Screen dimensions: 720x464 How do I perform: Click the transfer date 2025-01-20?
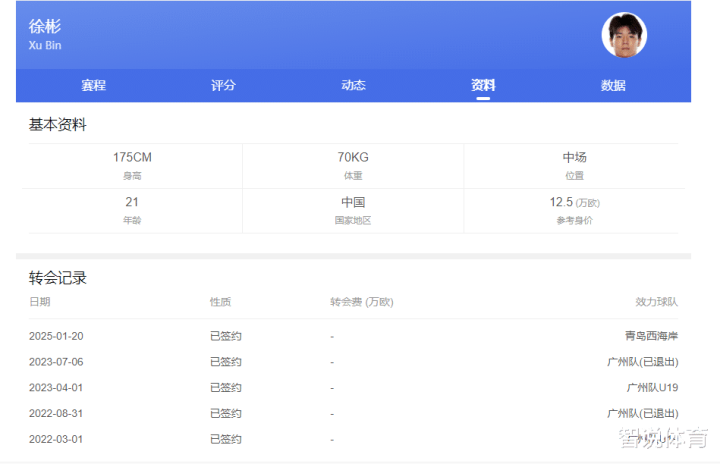(x=56, y=336)
